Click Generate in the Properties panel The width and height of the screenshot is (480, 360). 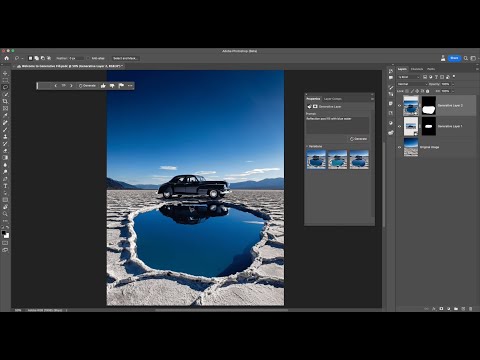click(x=358, y=139)
